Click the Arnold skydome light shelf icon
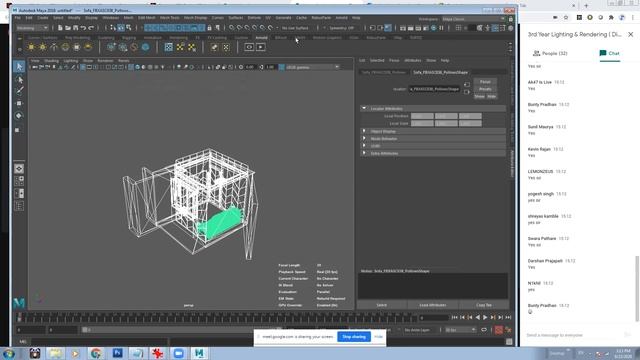Image resolution: width=640 pixels, height=360 pixels. tap(65, 47)
